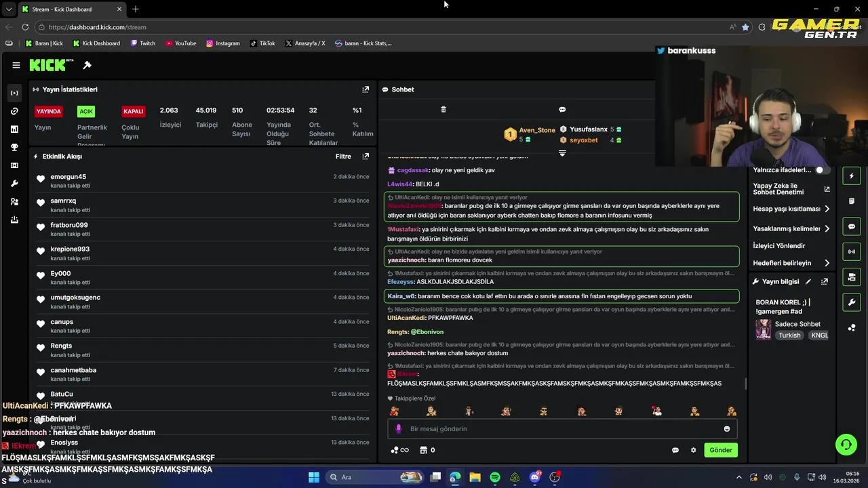Toggle the camera preview widget icon

(852, 277)
